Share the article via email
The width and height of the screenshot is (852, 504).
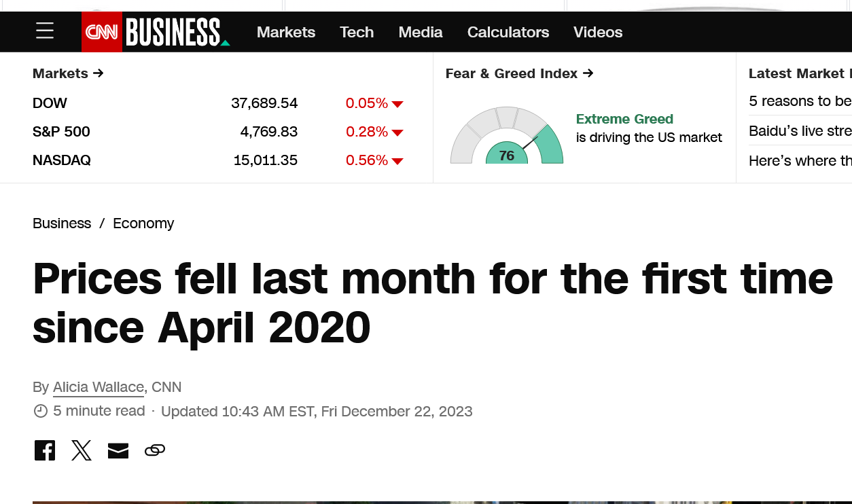(118, 450)
